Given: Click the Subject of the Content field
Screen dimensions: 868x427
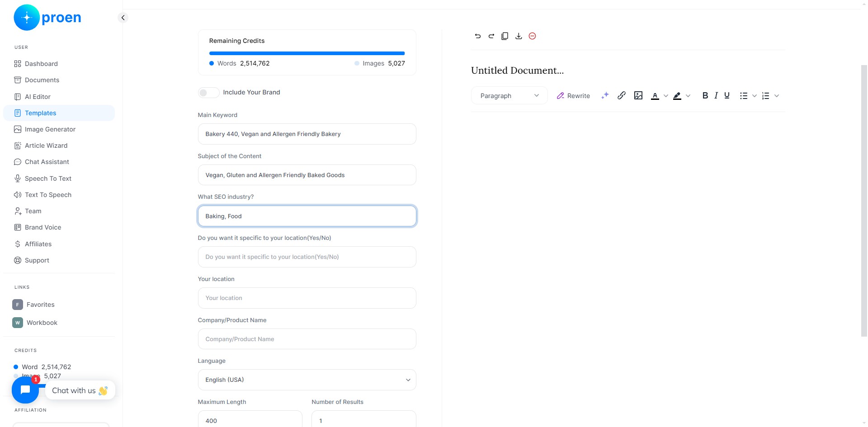Looking at the screenshot, I should [307, 175].
